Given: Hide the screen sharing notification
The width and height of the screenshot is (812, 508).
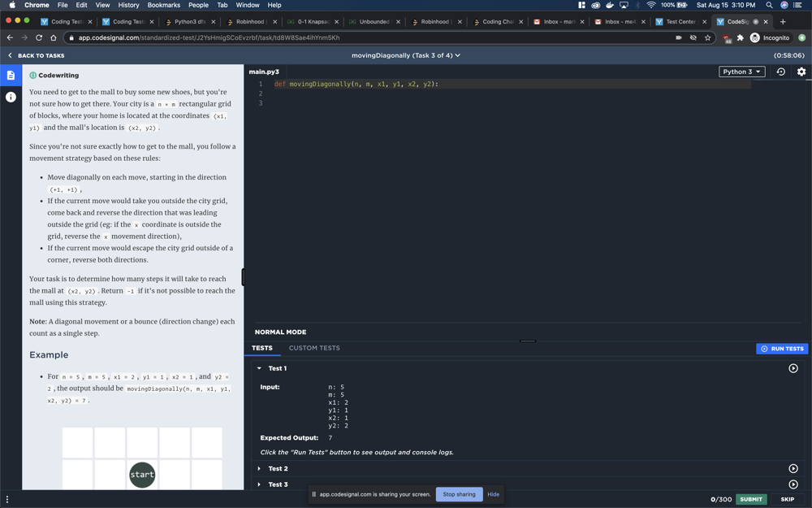Looking at the screenshot, I should click(494, 494).
